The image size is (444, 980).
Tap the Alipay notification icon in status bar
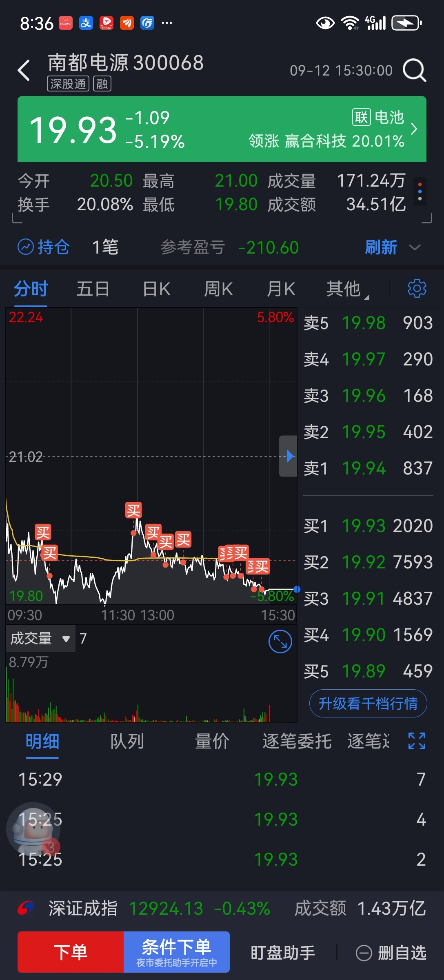(86, 23)
